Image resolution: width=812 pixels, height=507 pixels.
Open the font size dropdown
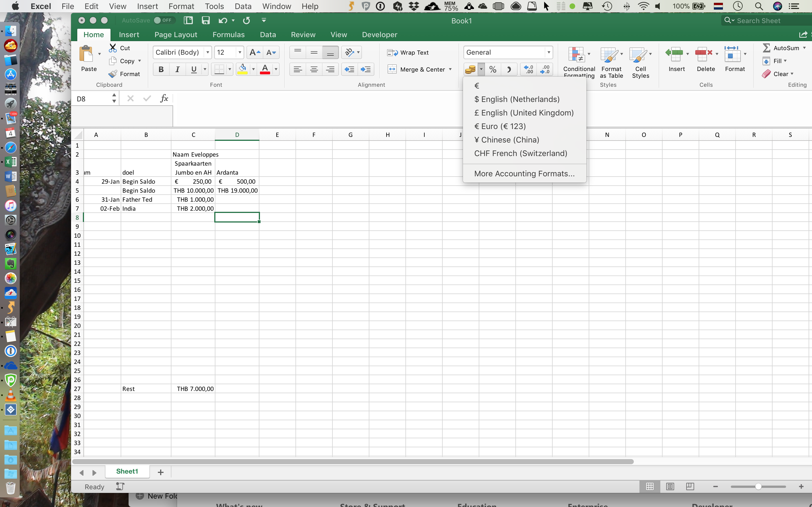point(239,52)
